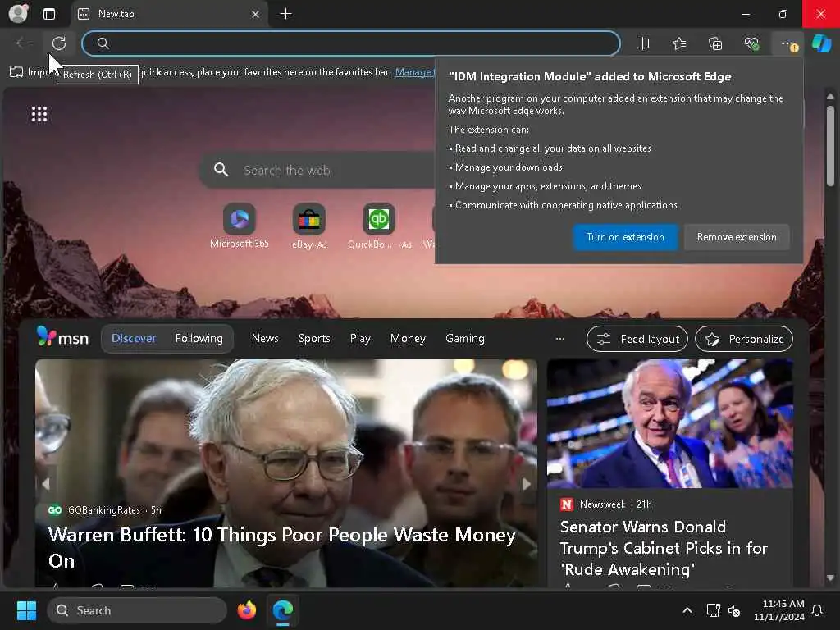Click the msn logo
Viewport: 840px width, 630px height.
tap(62, 337)
